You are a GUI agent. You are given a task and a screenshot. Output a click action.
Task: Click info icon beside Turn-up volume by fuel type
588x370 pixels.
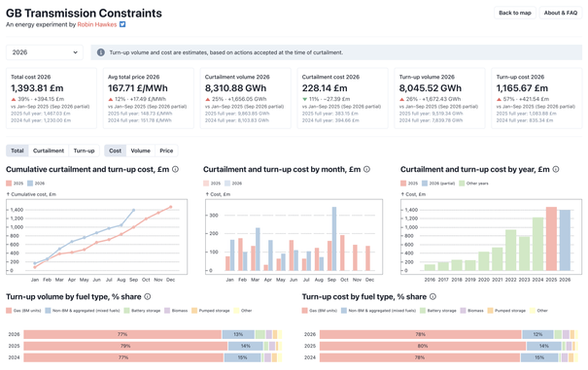click(148, 296)
